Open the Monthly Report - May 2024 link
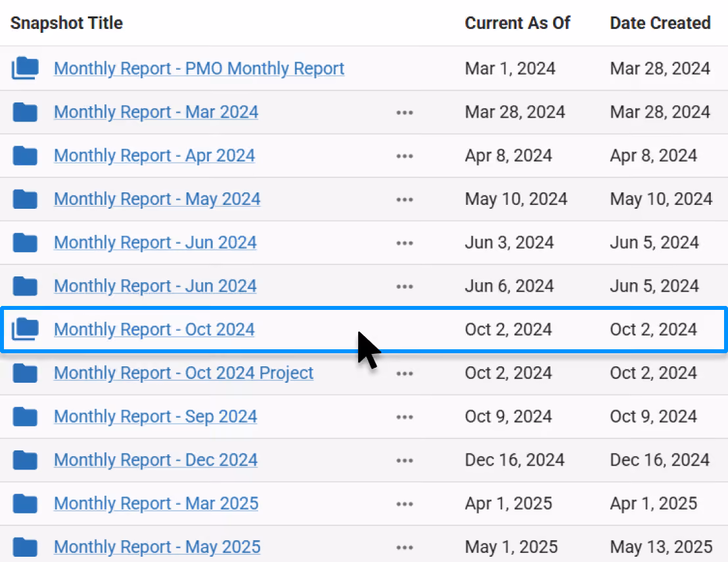Image resolution: width=728 pixels, height=562 pixels. [157, 199]
